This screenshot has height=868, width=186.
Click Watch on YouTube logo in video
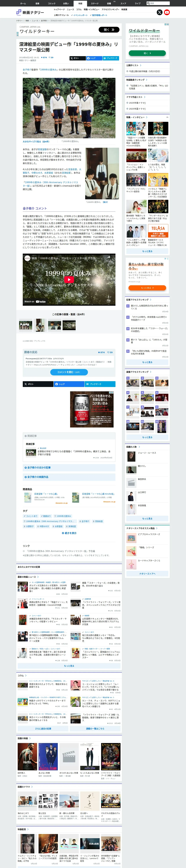coord(35,302)
